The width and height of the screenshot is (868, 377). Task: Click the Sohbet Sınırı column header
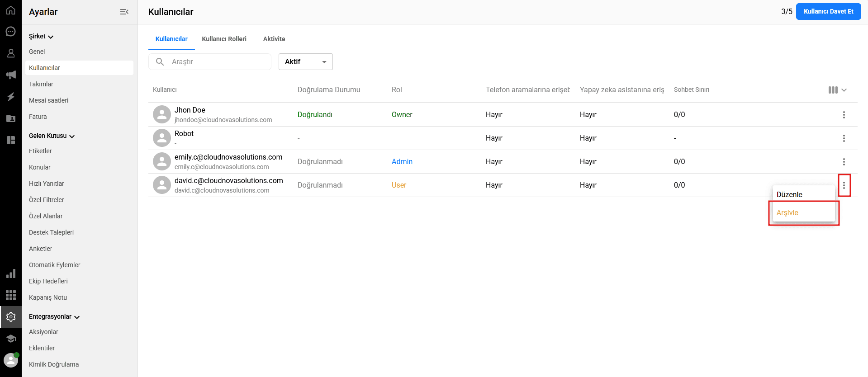pos(692,90)
